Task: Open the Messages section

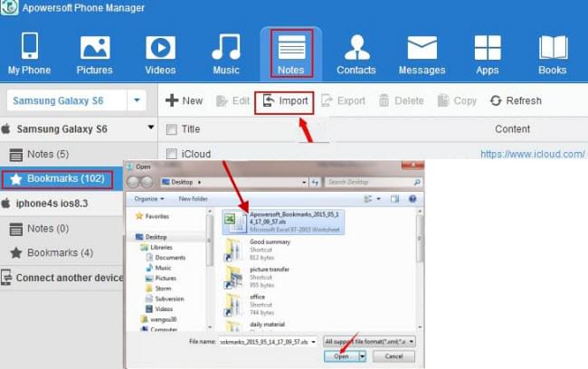Action: coord(422,53)
